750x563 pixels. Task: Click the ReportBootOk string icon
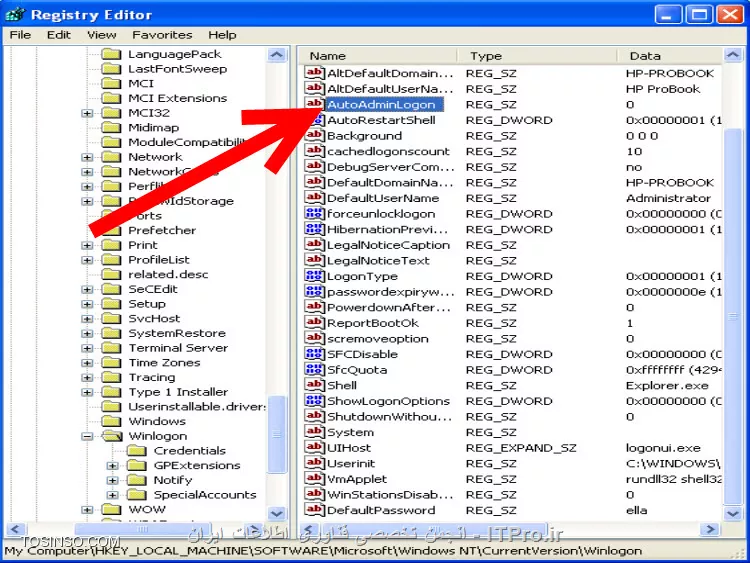coord(314,323)
